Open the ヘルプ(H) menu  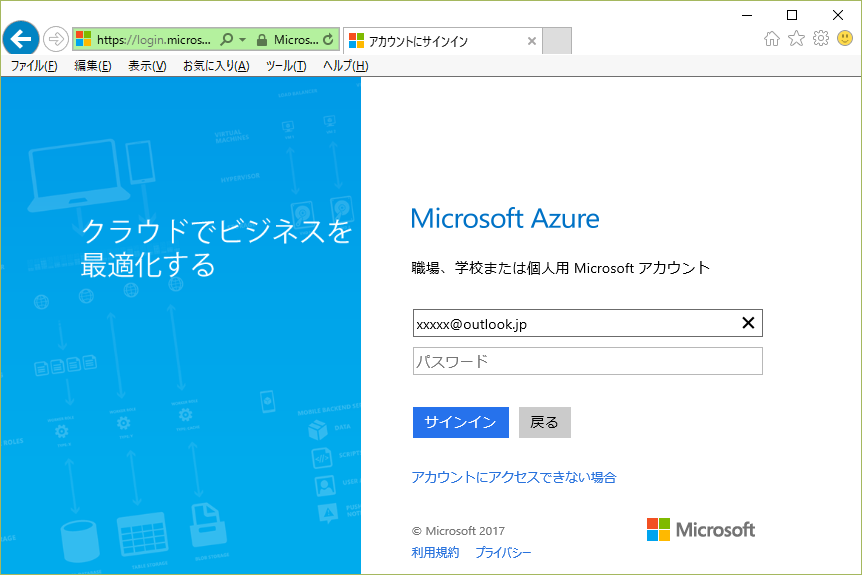click(346, 66)
